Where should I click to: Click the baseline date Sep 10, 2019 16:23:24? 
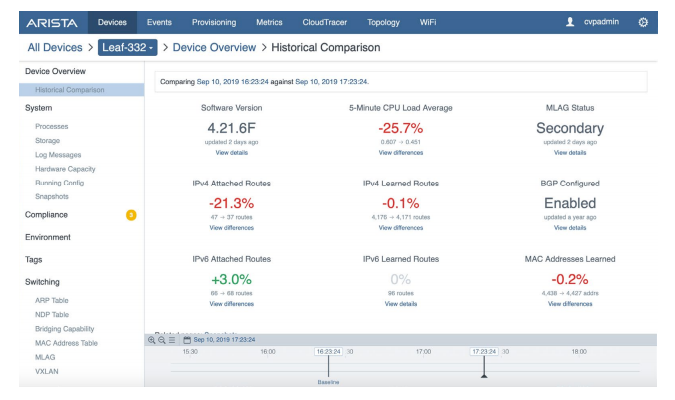point(232,82)
